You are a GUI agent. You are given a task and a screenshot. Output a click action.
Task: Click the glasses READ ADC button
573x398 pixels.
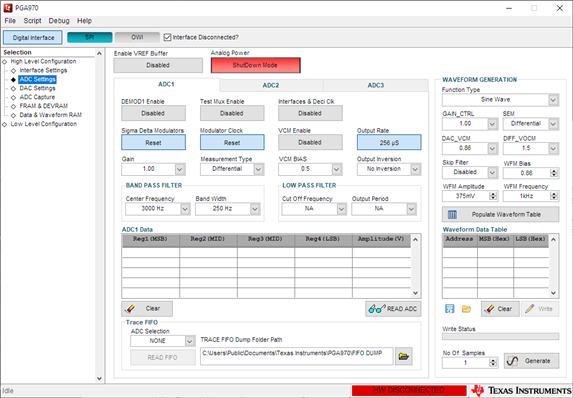393,309
